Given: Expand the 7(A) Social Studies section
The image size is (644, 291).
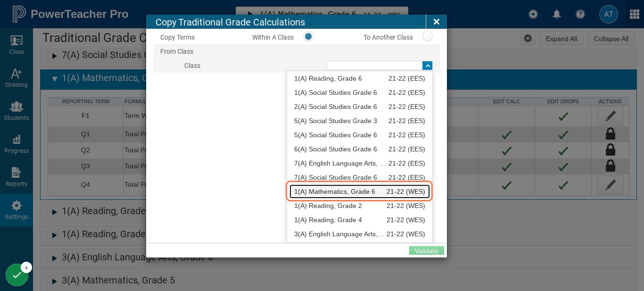Looking at the screenshot, I should tap(55, 56).
